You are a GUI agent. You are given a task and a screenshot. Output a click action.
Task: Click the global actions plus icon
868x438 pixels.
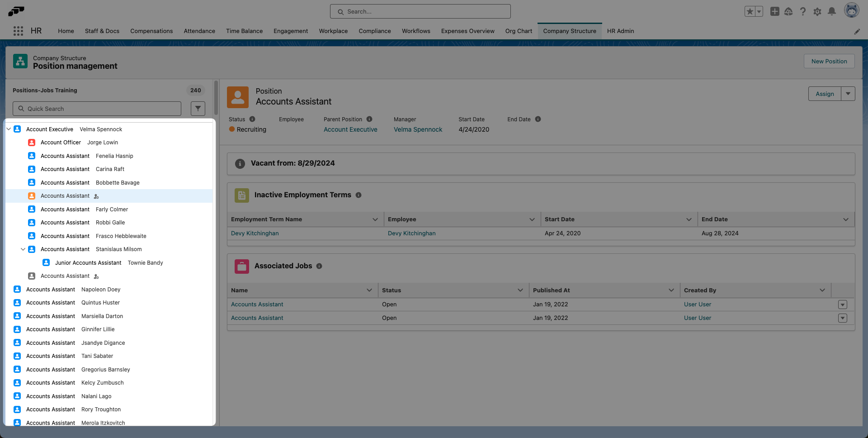click(x=774, y=12)
